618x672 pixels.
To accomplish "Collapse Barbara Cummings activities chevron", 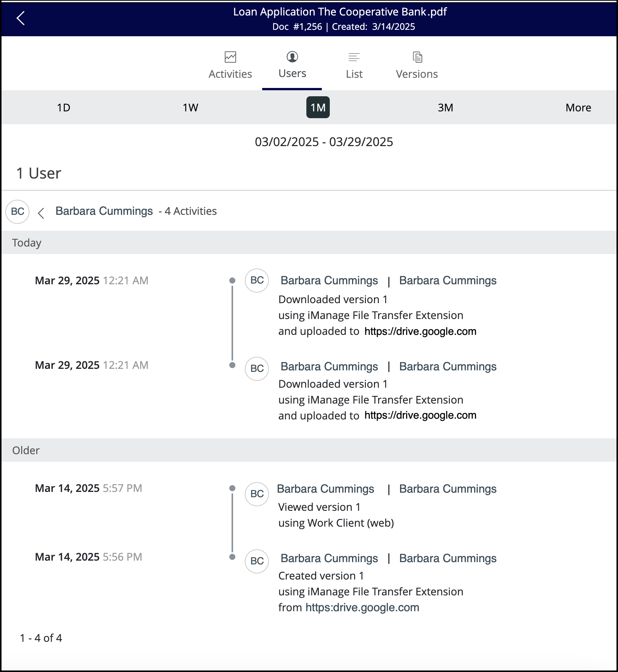I will [x=41, y=213].
